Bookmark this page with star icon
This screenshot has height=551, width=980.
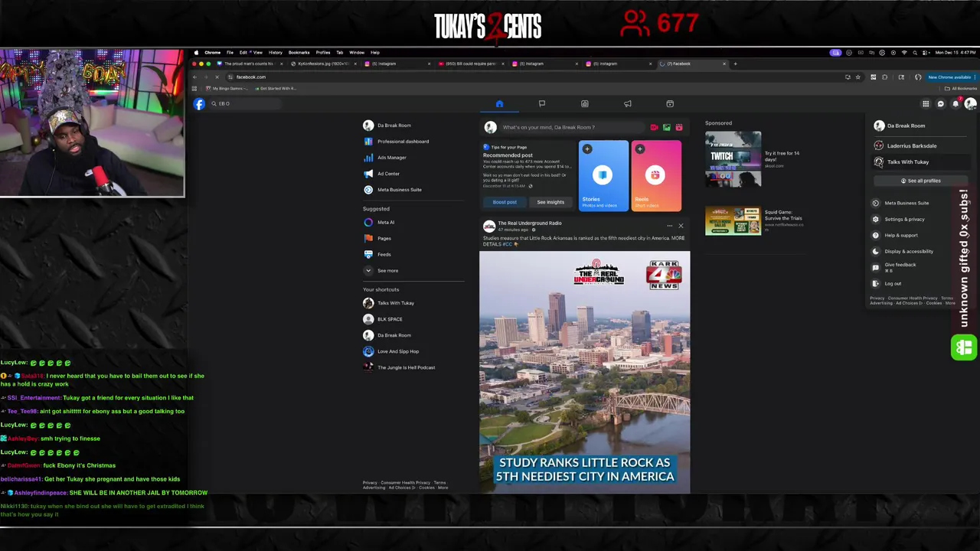point(858,77)
